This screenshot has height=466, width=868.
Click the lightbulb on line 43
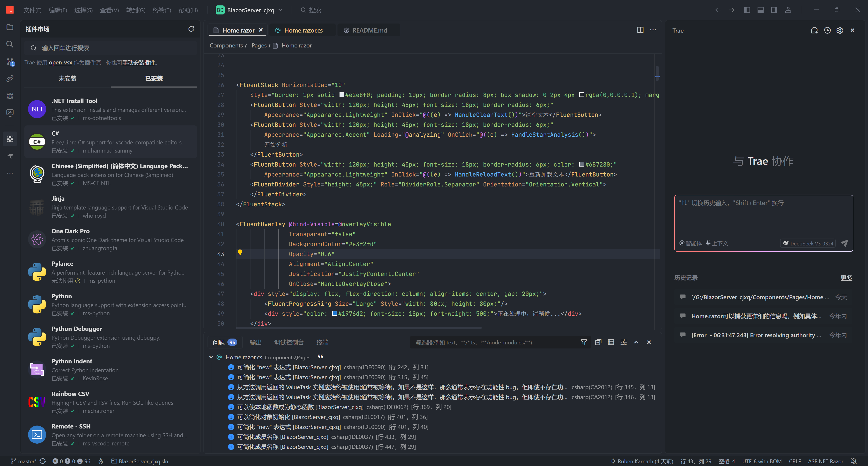pos(240,252)
